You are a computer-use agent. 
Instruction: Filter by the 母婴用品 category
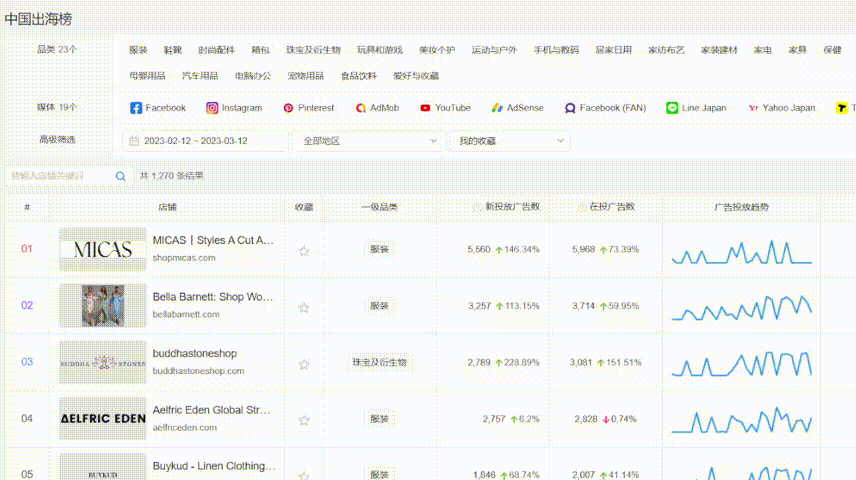pyautogui.click(x=147, y=75)
